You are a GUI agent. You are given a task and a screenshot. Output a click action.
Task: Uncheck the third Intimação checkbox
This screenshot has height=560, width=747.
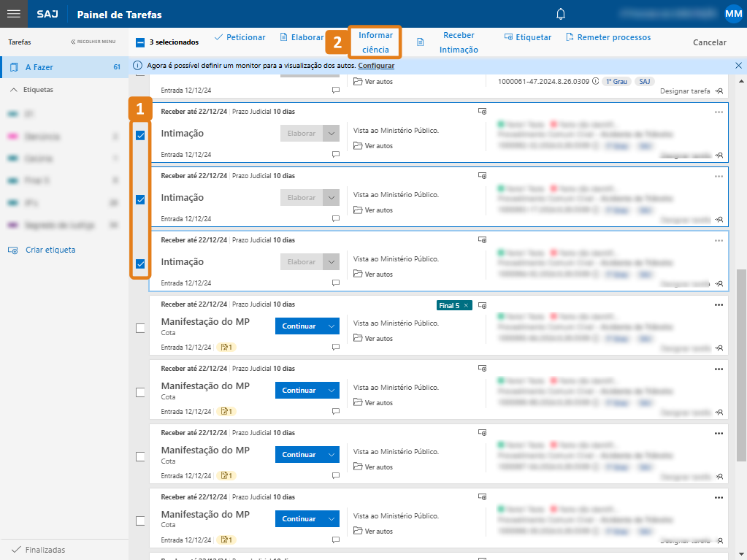140,264
